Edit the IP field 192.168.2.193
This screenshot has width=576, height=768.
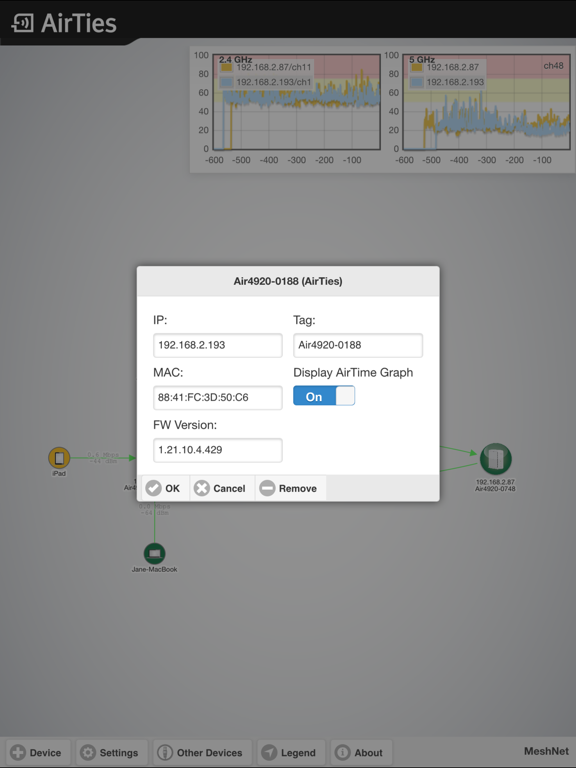point(218,345)
